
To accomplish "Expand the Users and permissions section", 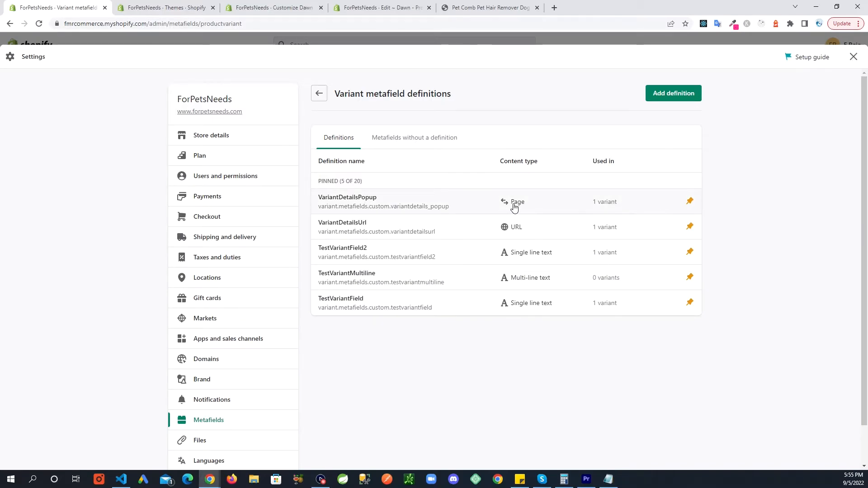I will 225,176.
